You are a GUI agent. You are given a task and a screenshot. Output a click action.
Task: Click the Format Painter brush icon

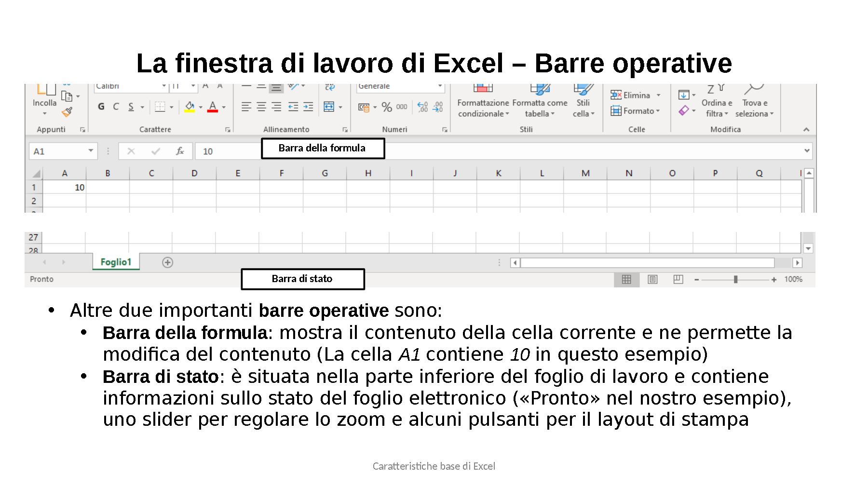67,112
